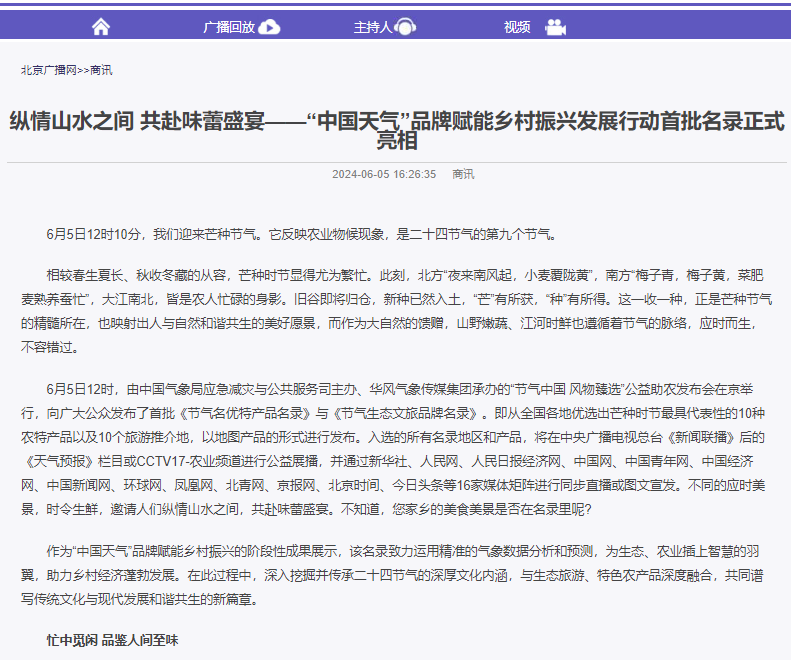The width and height of the screenshot is (791, 660).
Task: Click the text 《节气生态文旅品牌名录》
Action: (x=406, y=413)
